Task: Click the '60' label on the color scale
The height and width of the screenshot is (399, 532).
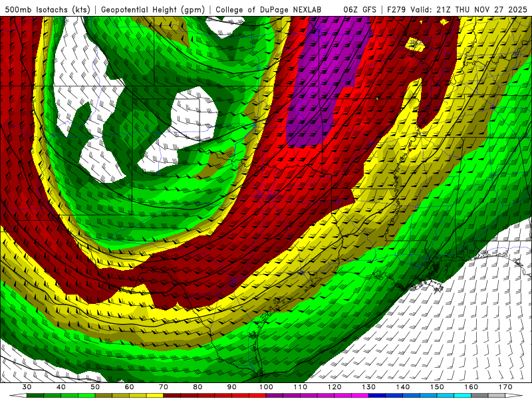Action: 129,387
